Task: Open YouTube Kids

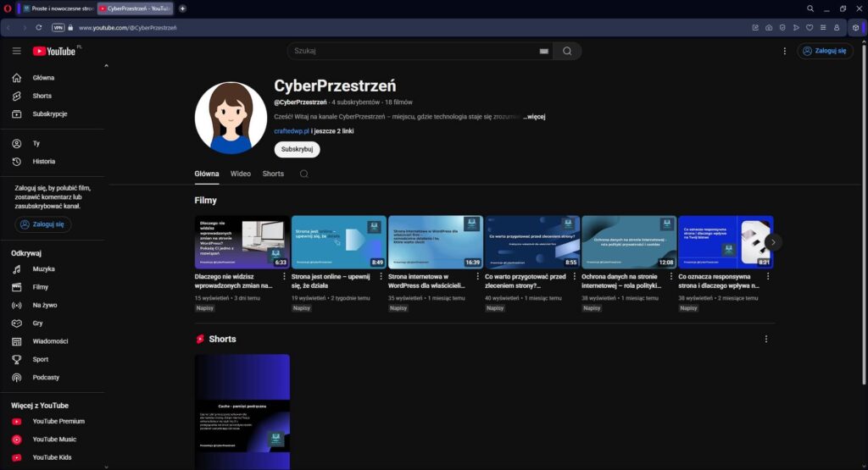Action: pos(53,458)
